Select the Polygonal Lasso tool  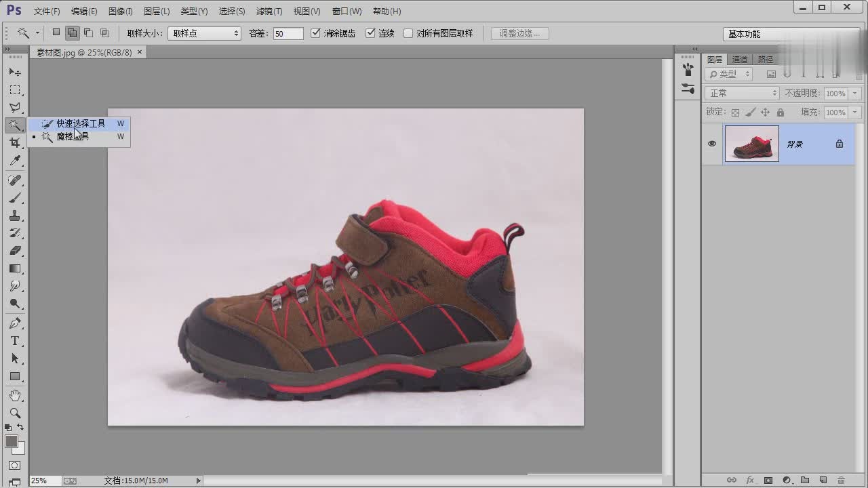(x=15, y=108)
